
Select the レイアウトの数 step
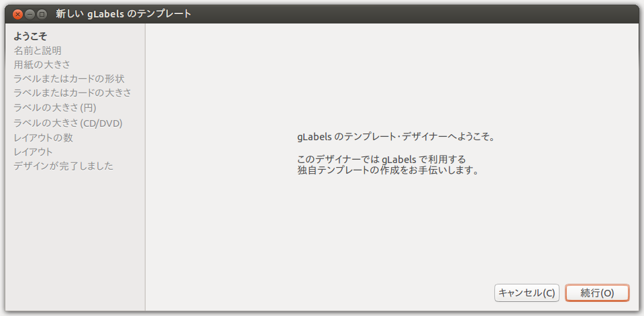[43, 138]
